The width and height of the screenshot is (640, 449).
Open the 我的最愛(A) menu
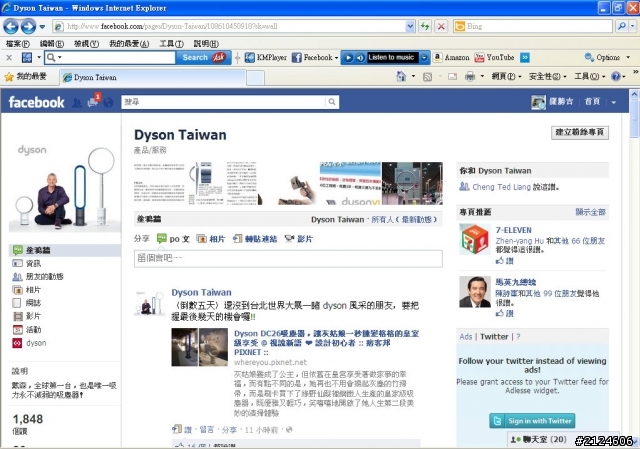[129, 44]
